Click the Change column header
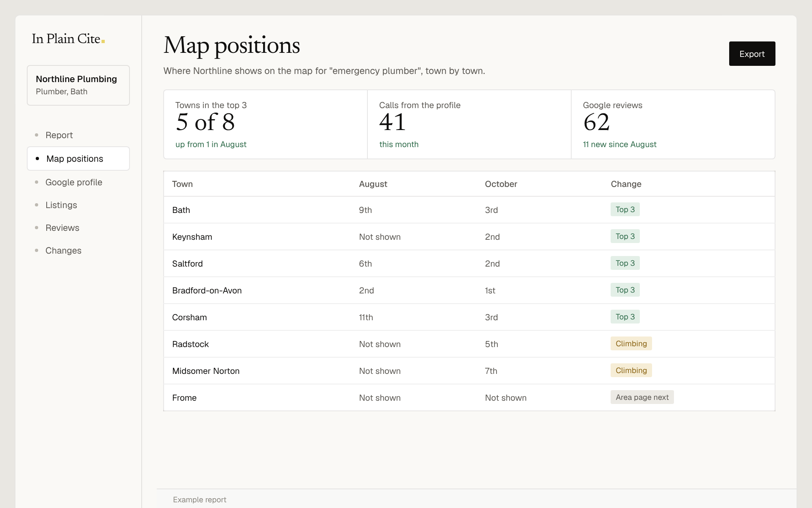The height and width of the screenshot is (508, 812). (626, 184)
